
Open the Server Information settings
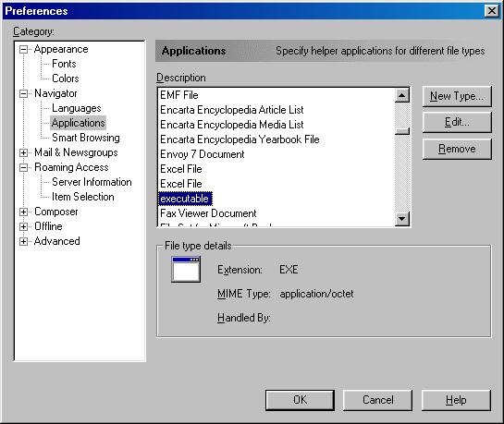pos(92,182)
